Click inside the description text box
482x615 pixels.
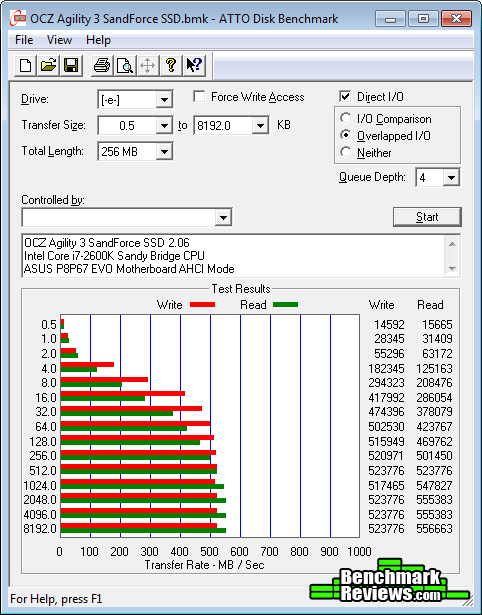pyautogui.click(x=234, y=256)
